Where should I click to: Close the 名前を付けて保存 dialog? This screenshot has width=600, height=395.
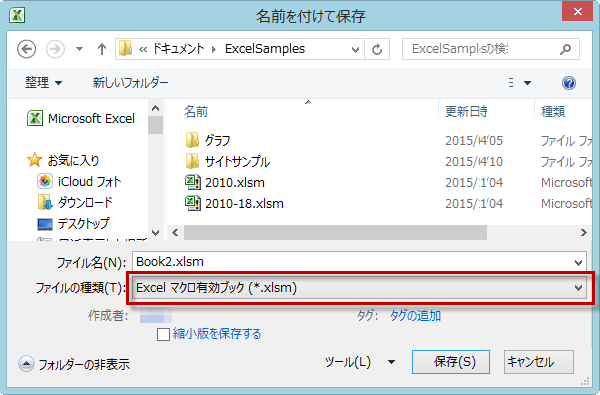coord(577,11)
